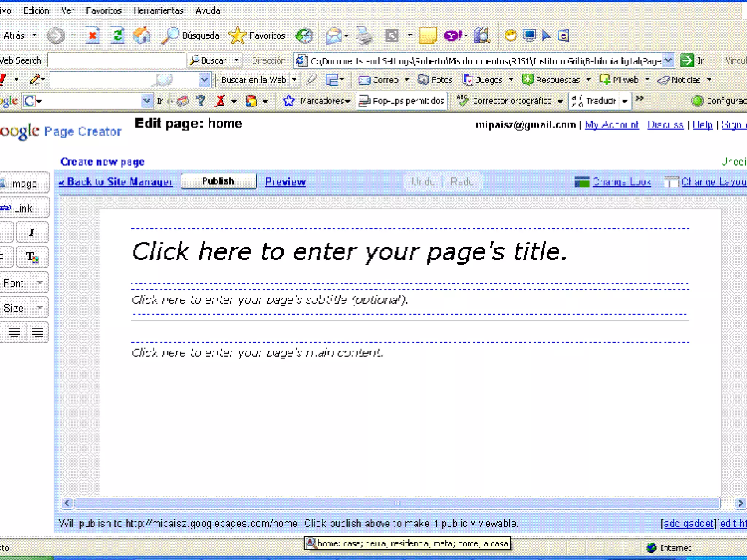Click the Yahoo! purple logo icon

click(x=453, y=36)
